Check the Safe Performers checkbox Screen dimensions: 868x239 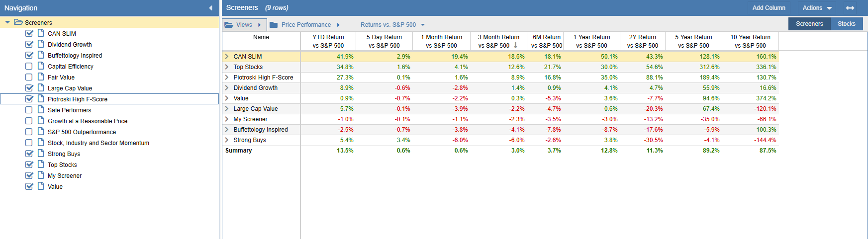click(x=29, y=110)
